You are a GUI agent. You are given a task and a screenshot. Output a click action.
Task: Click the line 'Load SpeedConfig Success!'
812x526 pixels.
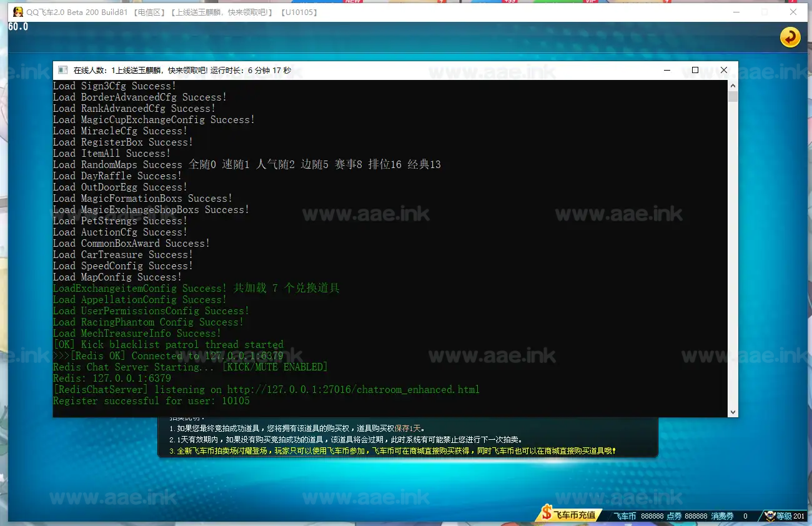123,266
